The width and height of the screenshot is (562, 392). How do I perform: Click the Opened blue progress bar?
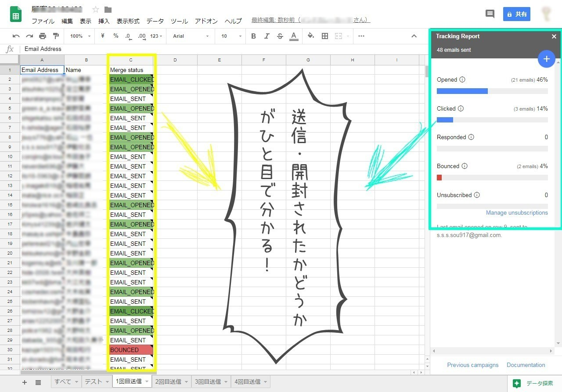coord(462,91)
